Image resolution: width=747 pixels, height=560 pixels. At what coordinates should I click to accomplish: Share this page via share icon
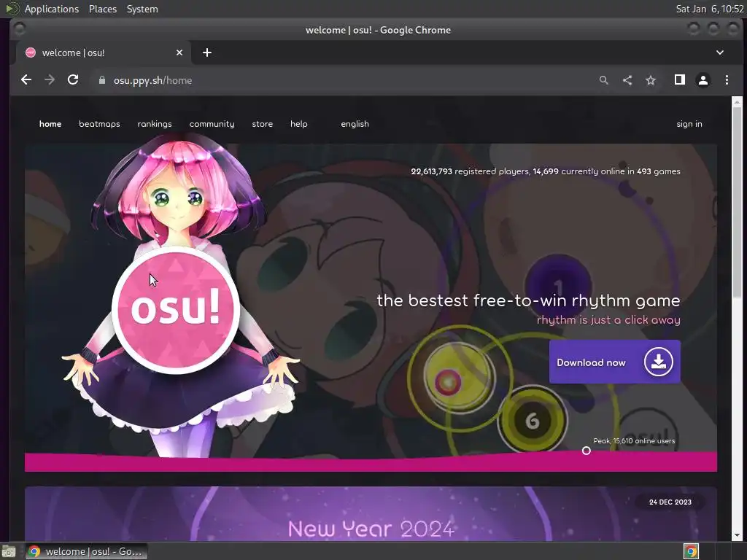(x=627, y=80)
